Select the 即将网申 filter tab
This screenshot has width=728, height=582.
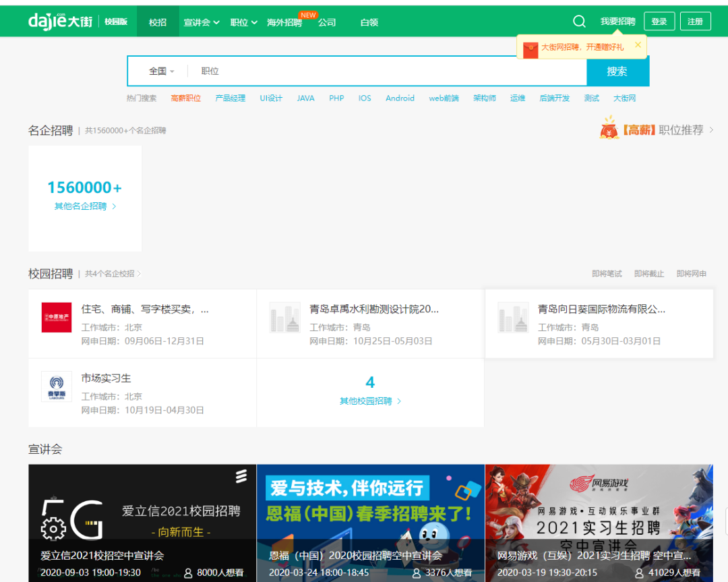point(692,274)
